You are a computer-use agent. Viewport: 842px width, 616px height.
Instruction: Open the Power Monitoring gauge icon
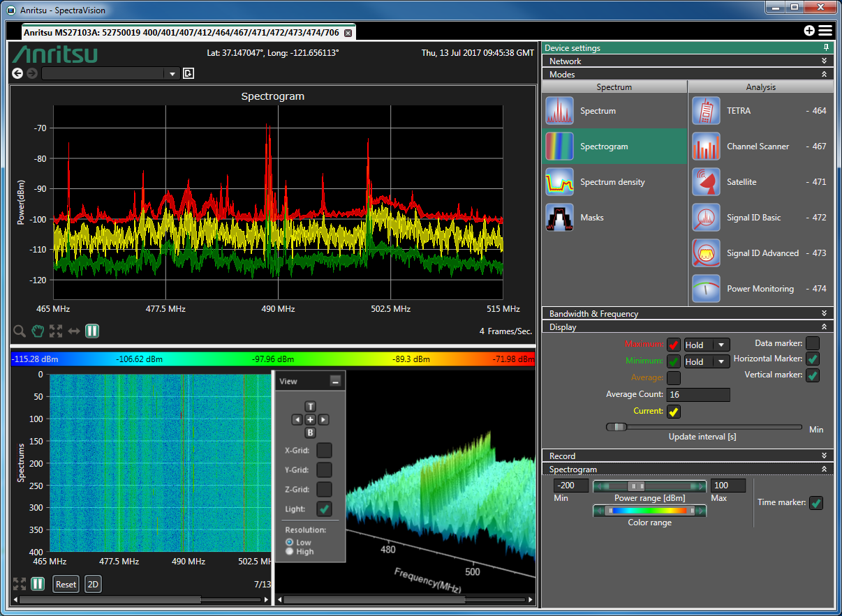click(x=706, y=289)
